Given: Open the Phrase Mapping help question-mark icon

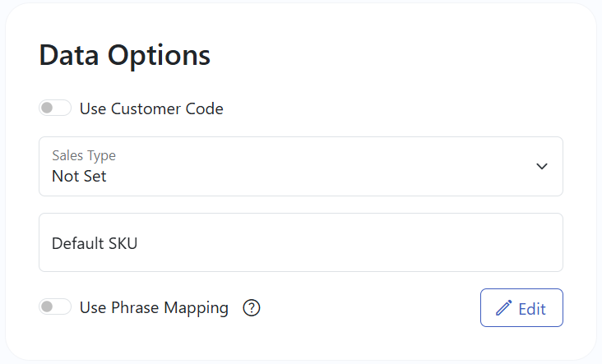Looking at the screenshot, I should [252, 307].
